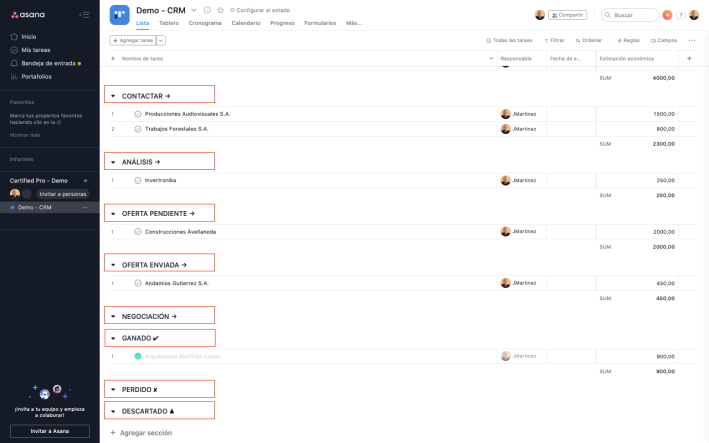The height and width of the screenshot is (443, 709).
Task: Add a column with plus icon in header
Action: pyautogui.click(x=689, y=58)
